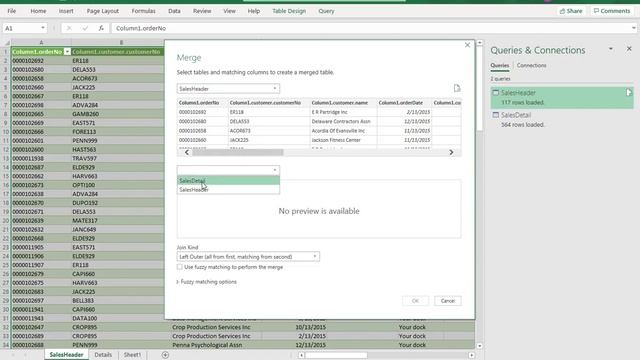Select the cell containing TRAV597
Screen dimensions: 640x360
118,158
